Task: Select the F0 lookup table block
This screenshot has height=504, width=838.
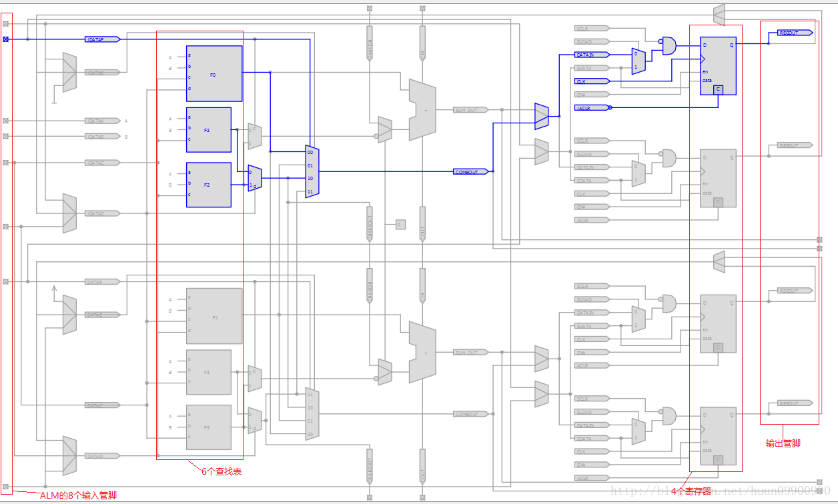Action: pos(214,73)
